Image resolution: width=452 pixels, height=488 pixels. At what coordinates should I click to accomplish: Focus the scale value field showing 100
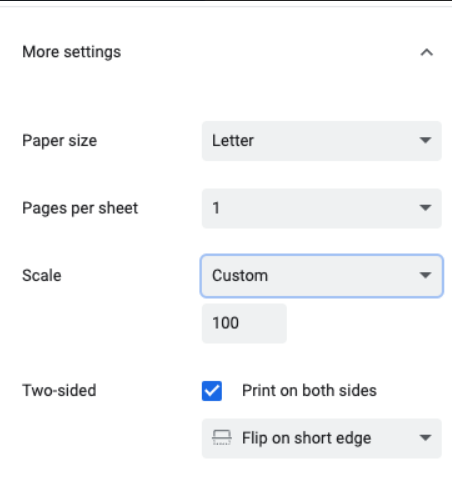pos(244,323)
